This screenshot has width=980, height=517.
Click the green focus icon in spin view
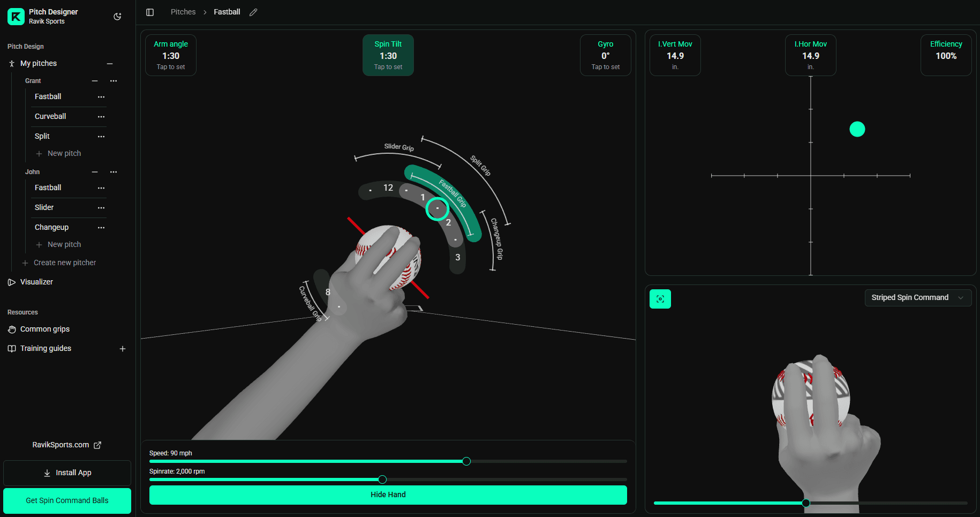[660, 298]
